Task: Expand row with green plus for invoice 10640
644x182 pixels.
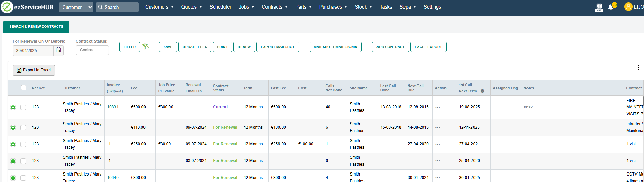Action: coord(13,178)
